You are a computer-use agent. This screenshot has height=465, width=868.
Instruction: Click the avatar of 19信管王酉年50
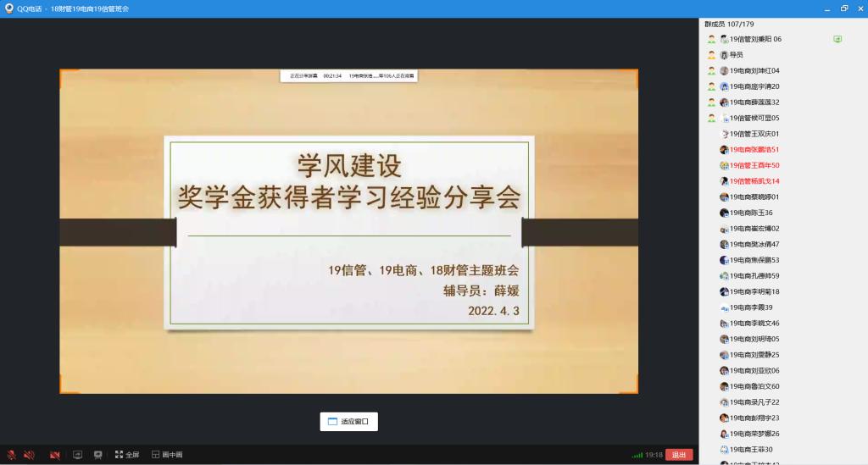click(x=724, y=165)
